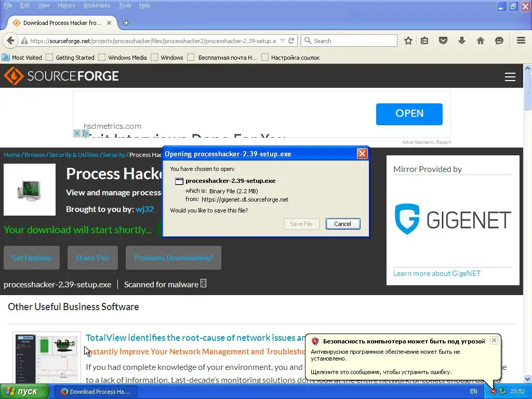Click the Problems Downloading? button
Viewport: 532px width, 399px height.
point(174,258)
